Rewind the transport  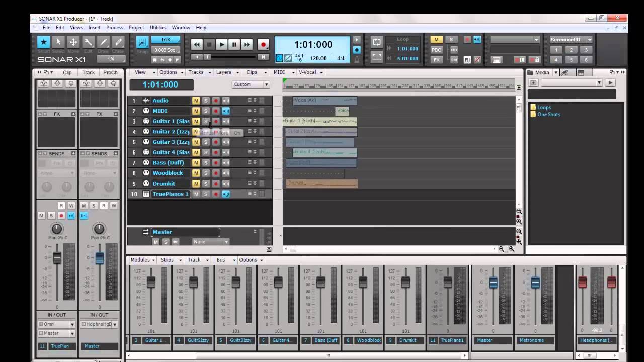pyautogui.click(x=197, y=45)
